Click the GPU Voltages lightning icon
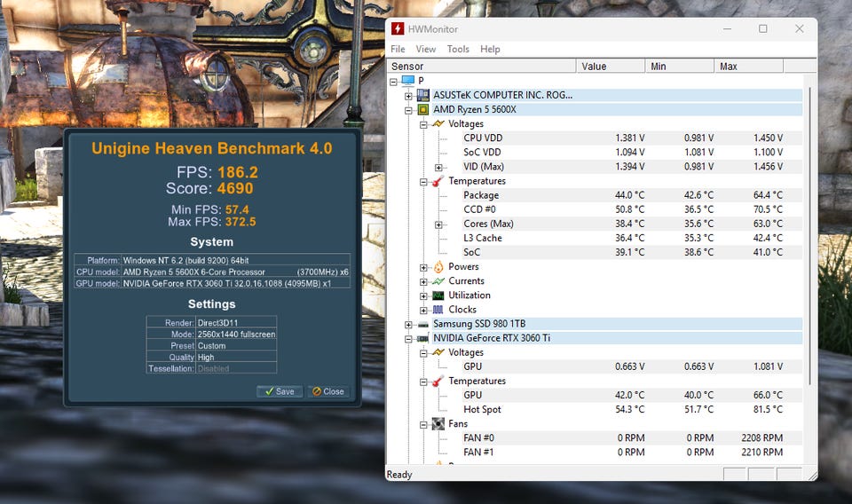The height and width of the screenshot is (504, 852). [x=438, y=352]
